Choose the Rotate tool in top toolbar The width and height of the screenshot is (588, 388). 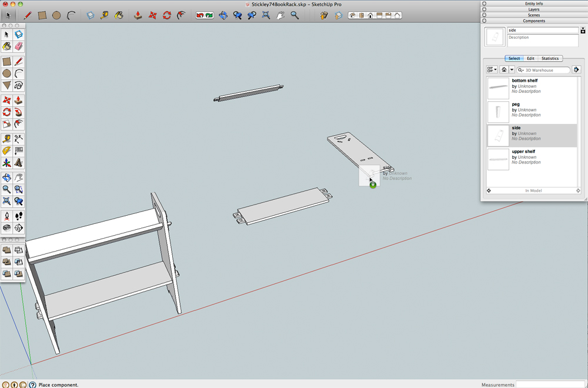[x=167, y=15]
